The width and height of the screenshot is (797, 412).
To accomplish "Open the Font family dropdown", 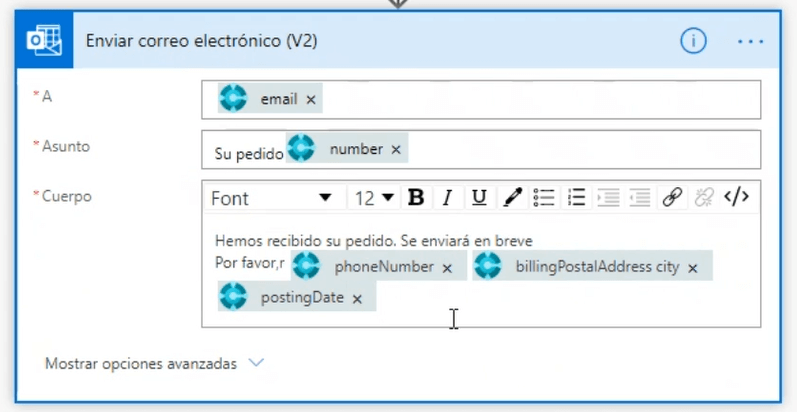I will pyautogui.click(x=271, y=198).
